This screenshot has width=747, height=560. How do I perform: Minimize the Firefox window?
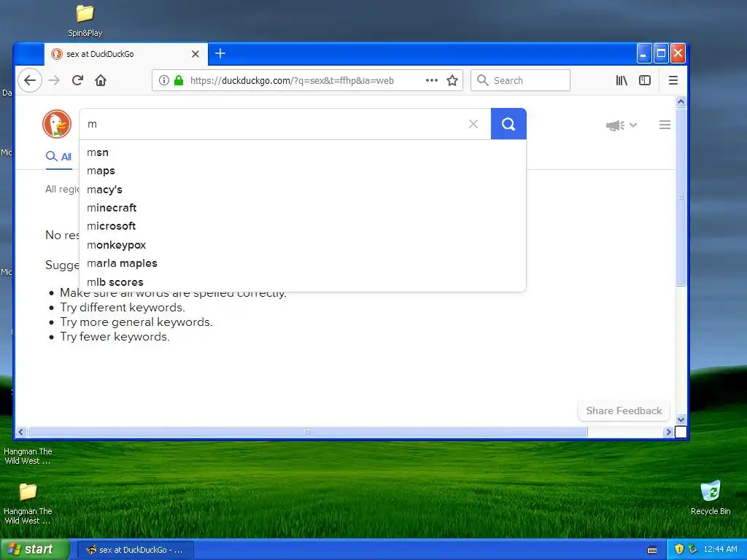coord(644,53)
